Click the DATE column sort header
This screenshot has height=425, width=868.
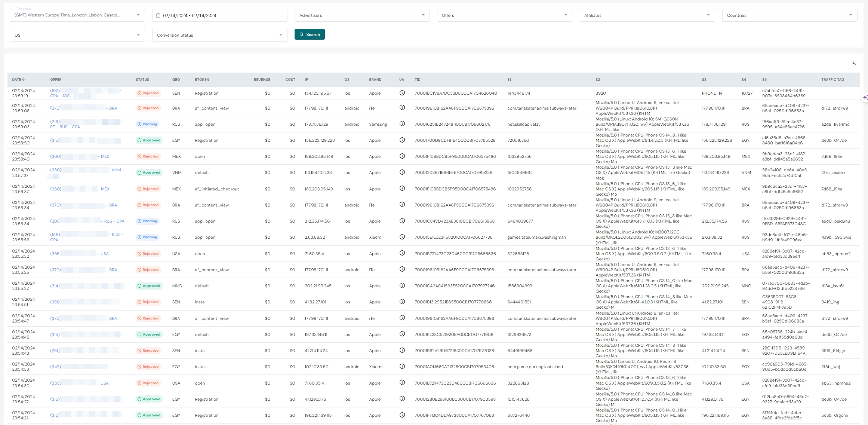[x=19, y=79]
